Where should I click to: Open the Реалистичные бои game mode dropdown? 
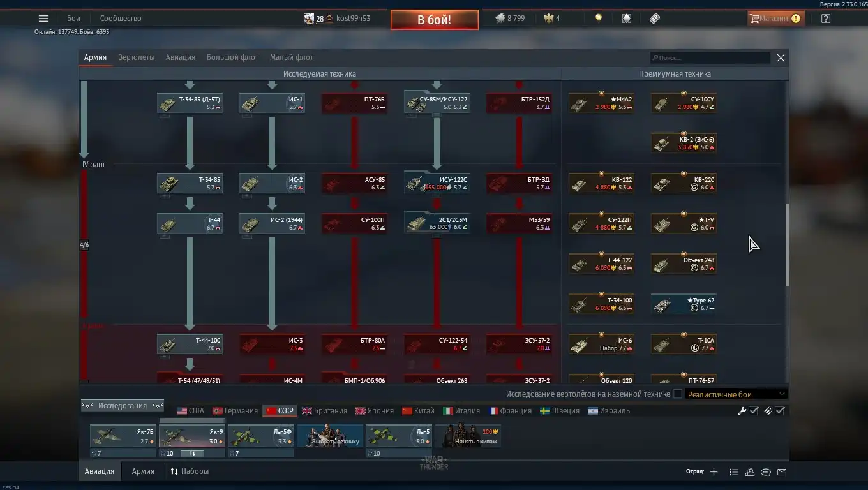(x=736, y=394)
